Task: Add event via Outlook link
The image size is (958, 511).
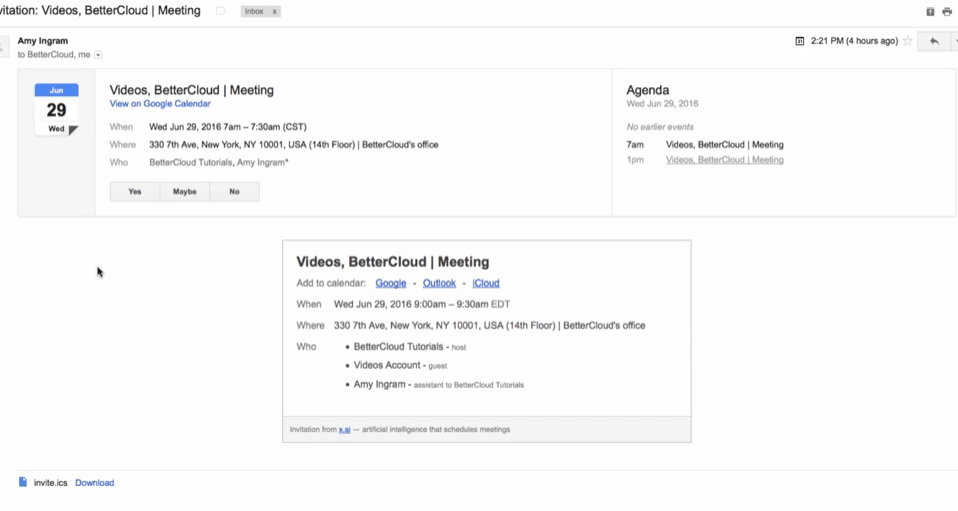Action: [x=439, y=283]
